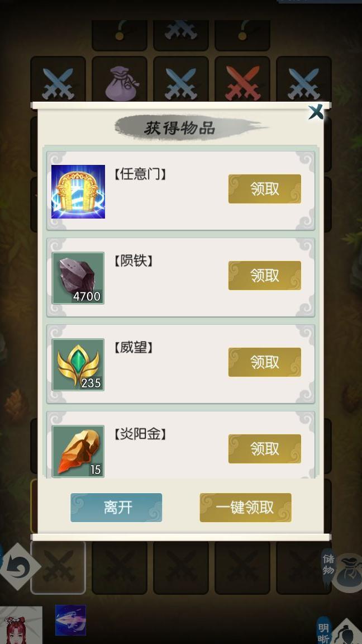Claim the 陨铁 reward
362x644 pixels.
[x=265, y=275]
